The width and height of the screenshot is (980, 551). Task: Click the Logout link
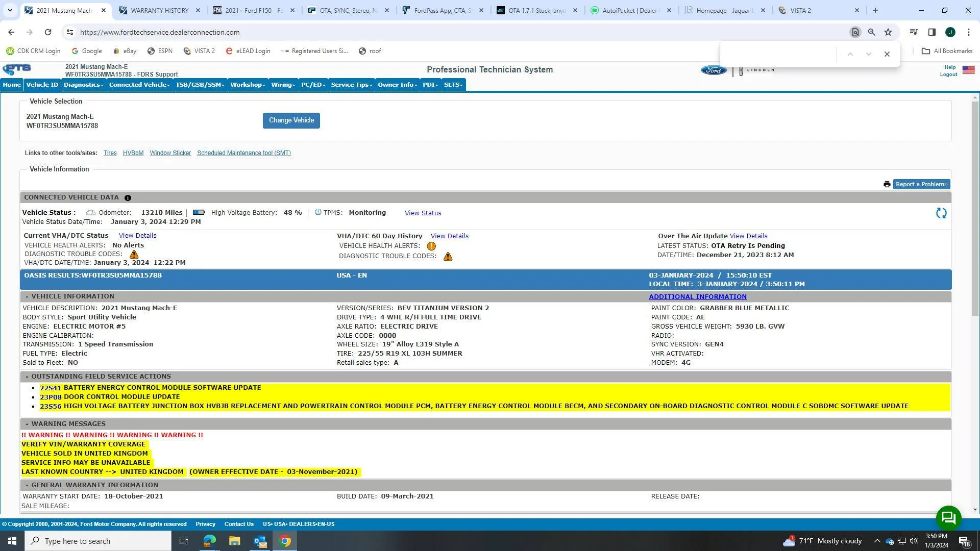(948, 74)
